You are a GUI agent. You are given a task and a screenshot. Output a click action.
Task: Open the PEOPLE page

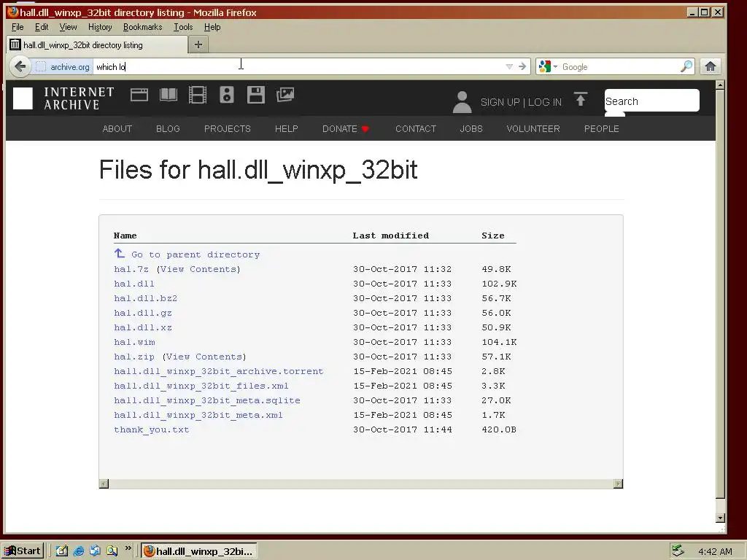[x=601, y=128]
